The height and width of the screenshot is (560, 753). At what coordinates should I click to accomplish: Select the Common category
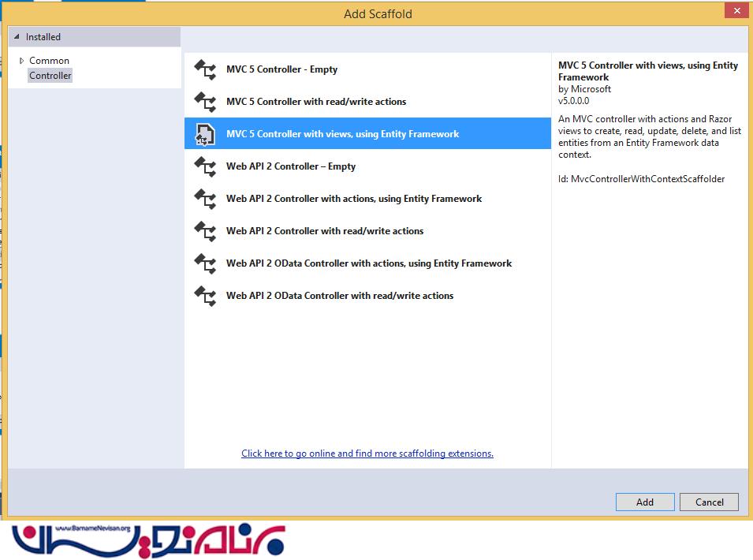click(x=49, y=61)
